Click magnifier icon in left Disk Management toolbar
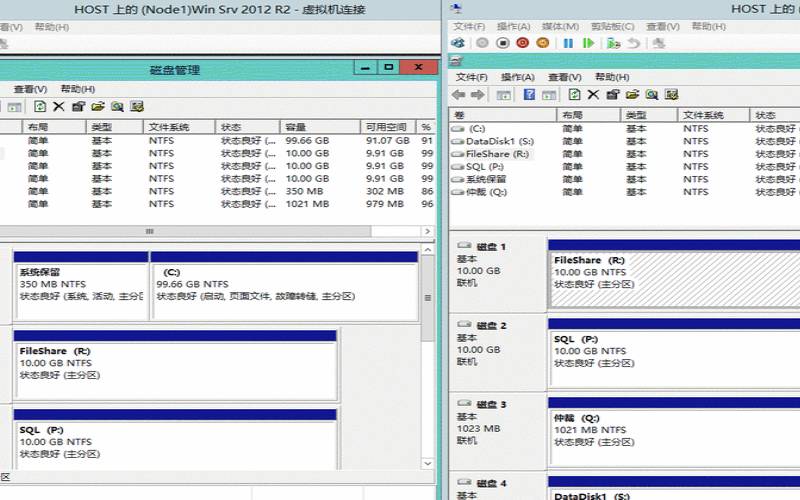800x500 pixels. tap(117, 106)
